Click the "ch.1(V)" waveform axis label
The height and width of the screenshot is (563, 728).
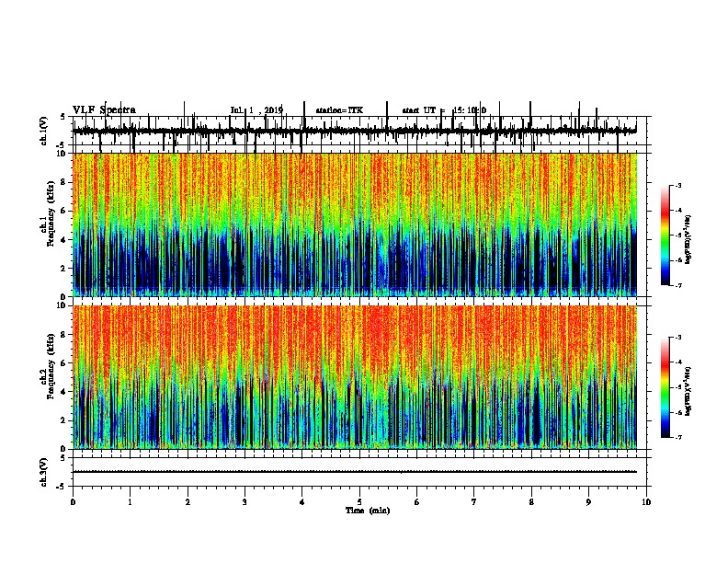point(43,131)
